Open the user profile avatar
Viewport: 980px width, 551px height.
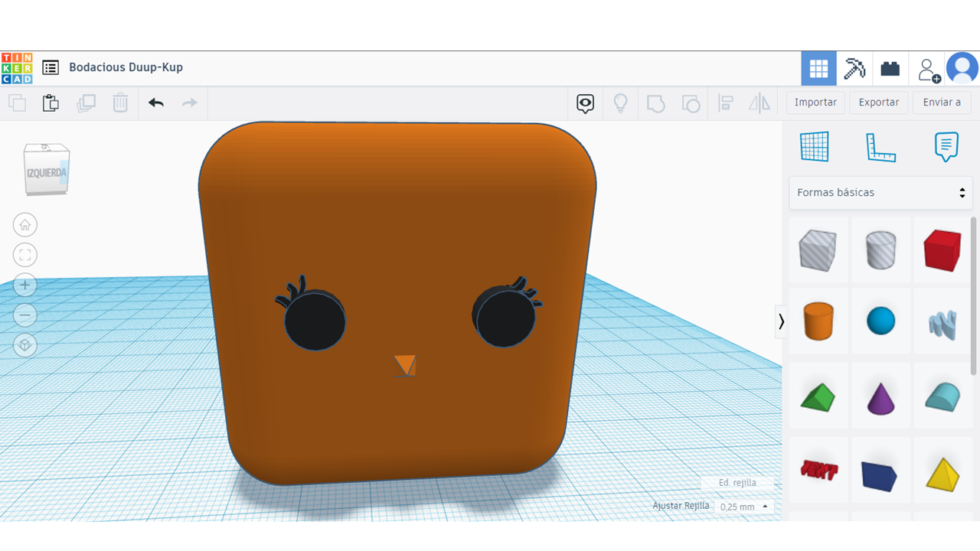click(962, 68)
